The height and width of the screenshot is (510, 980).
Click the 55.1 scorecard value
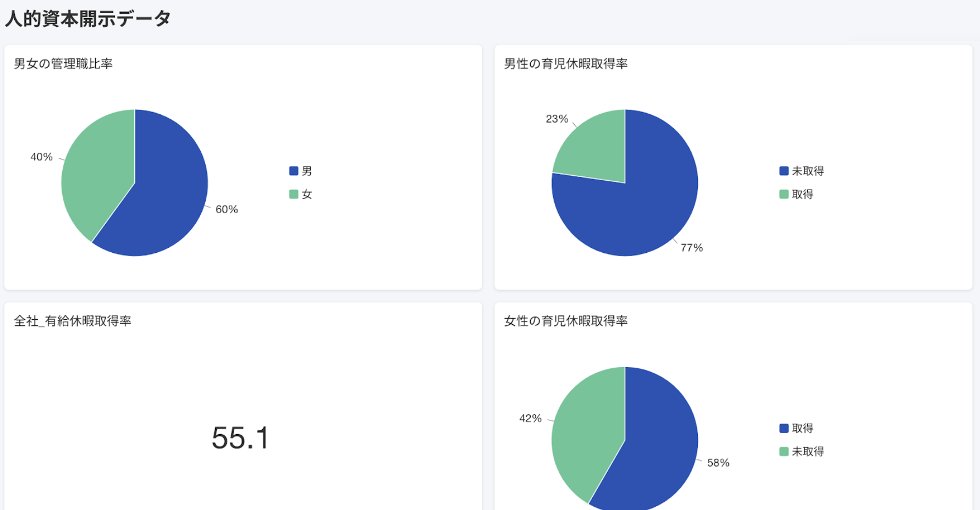(241, 438)
